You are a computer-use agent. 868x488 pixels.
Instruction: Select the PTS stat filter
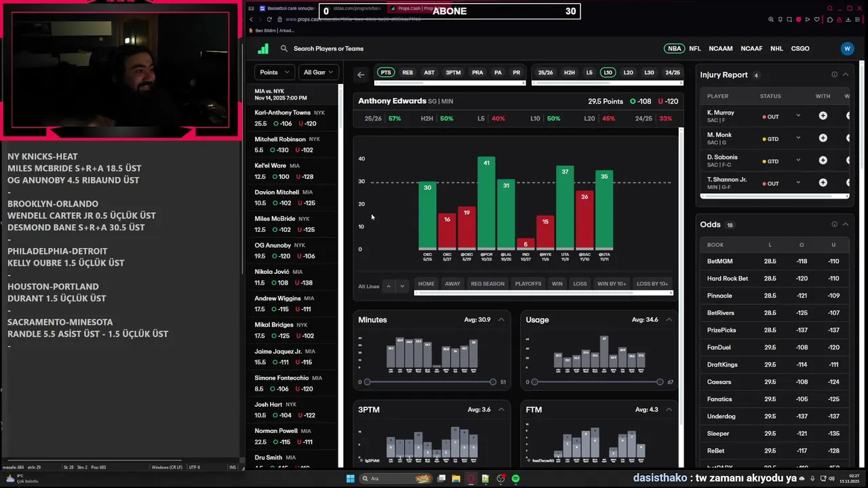[x=386, y=73]
